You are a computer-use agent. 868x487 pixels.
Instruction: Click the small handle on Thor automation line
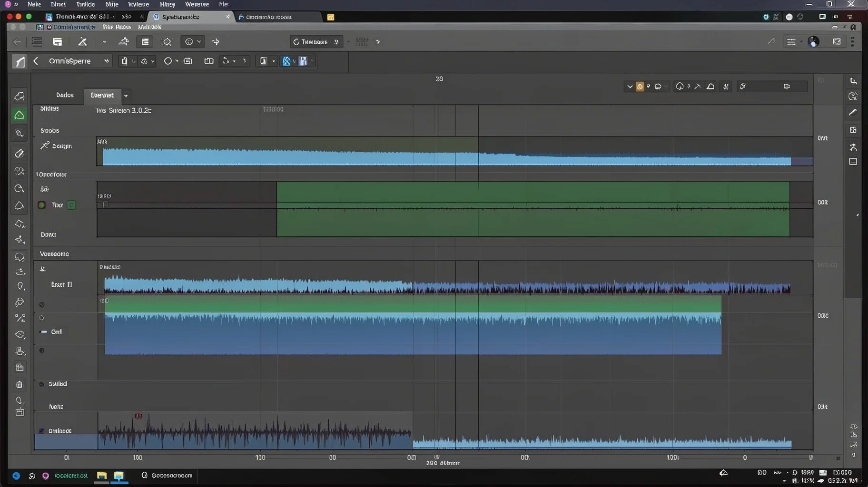[105, 205]
